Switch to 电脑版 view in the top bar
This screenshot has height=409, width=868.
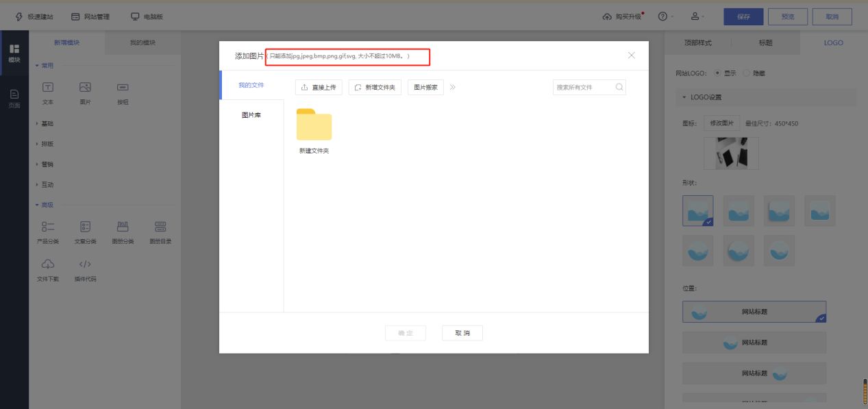[147, 16]
